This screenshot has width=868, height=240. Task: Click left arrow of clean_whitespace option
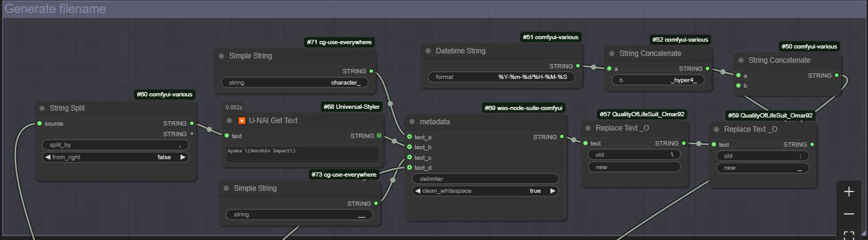click(417, 191)
